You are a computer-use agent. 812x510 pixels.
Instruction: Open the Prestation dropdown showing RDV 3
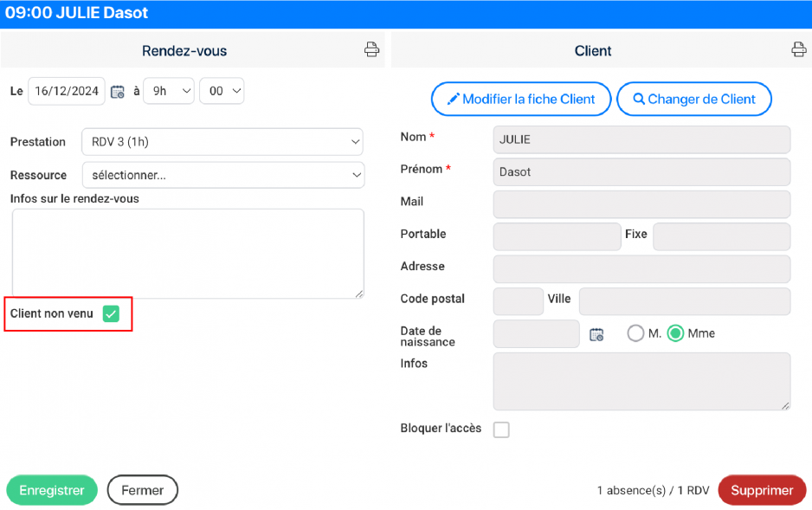(222, 142)
